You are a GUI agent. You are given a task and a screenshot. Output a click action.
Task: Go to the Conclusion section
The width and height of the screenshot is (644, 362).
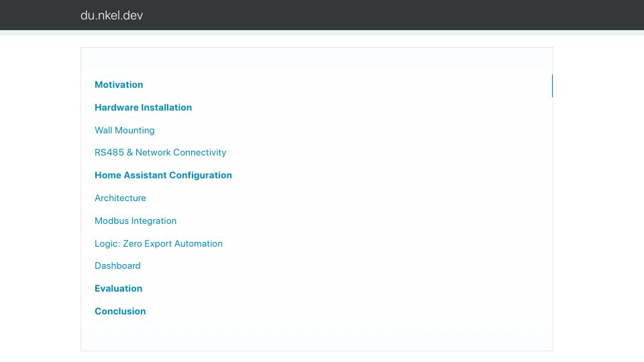click(120, 312)
